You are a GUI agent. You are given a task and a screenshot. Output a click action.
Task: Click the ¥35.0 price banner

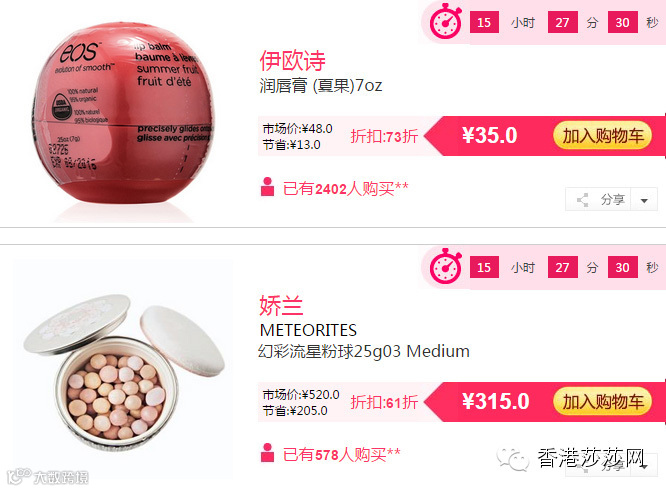tap(489, 135)
